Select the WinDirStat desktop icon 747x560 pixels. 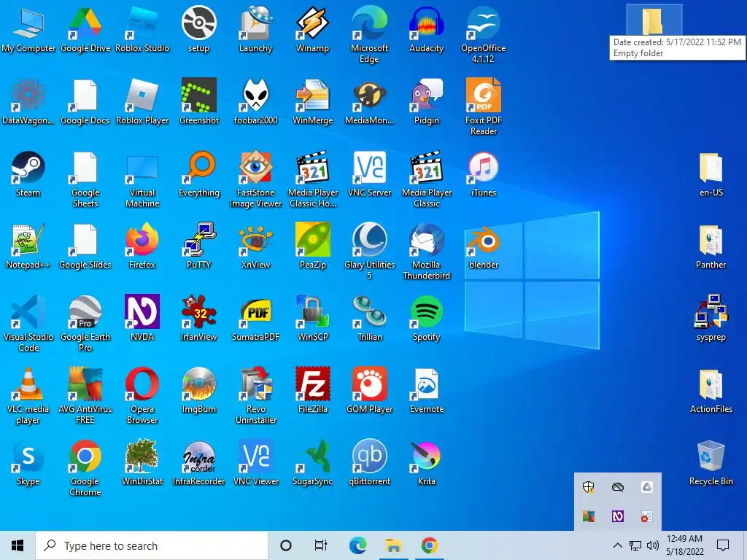point(142,462)
